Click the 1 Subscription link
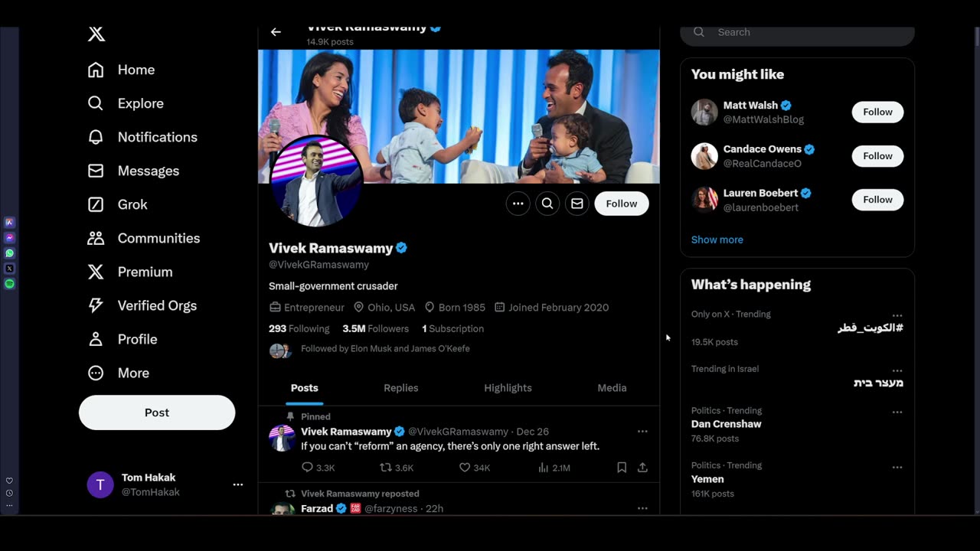This screenshot has width=980, height=551. coord(452,328)
